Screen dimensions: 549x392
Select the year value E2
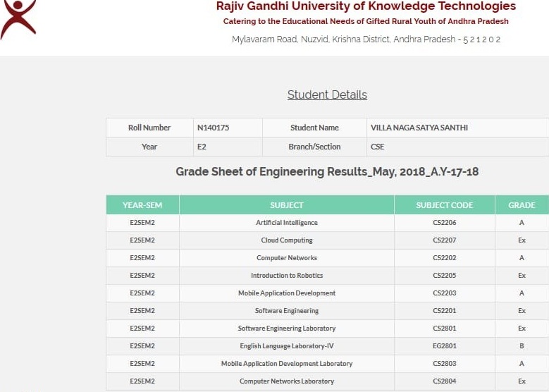202,147
